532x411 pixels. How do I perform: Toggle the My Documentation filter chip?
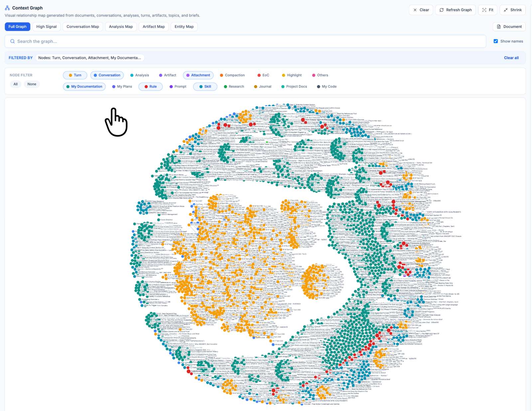point(84,86)
